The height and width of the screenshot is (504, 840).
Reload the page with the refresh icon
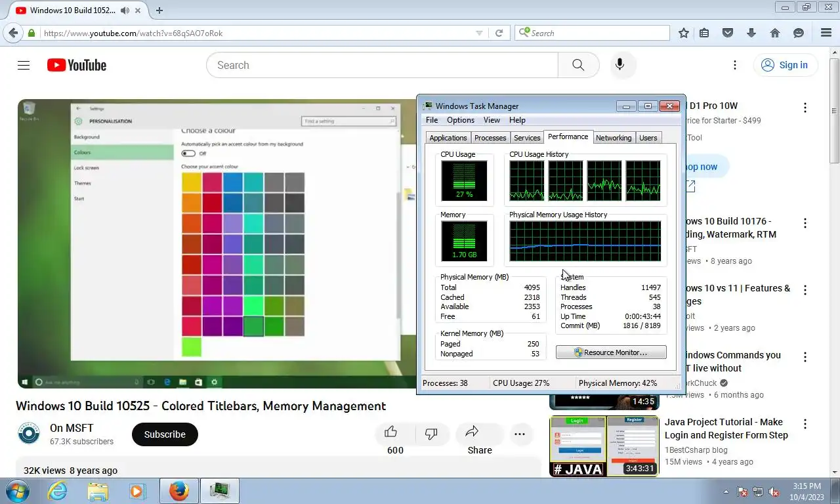[499, 33]
